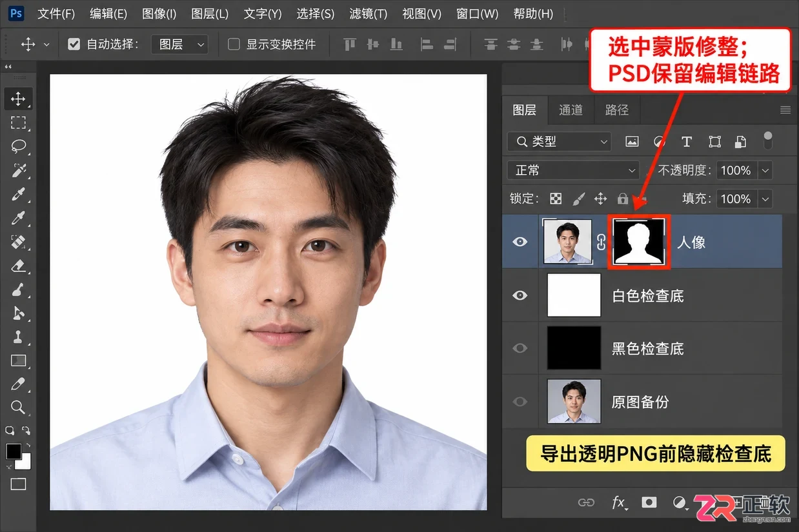Hide the 人像 layer
The image size is (799, 532).
coord(520,242)
